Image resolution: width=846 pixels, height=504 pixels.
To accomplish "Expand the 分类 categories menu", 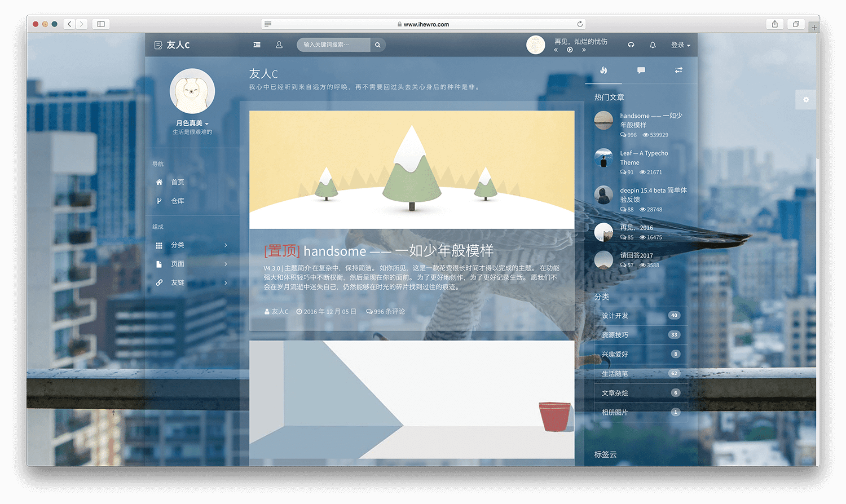I will click(192, 245).
